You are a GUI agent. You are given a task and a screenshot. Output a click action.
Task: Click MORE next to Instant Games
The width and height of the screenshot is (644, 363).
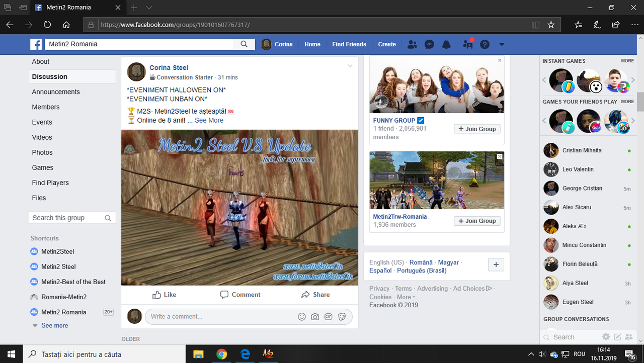click(627, 61)
